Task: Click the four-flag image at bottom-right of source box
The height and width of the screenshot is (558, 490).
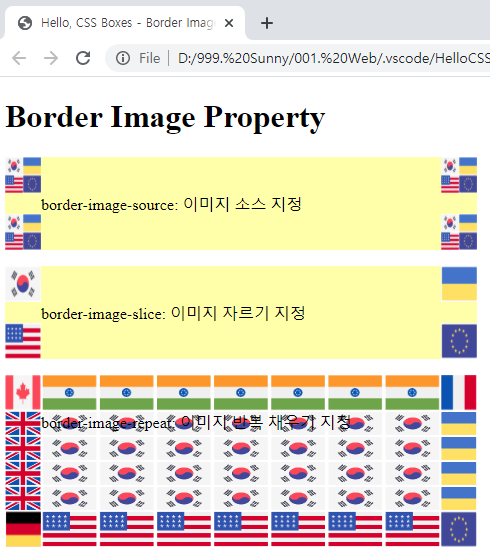Action: pos(459,232)
